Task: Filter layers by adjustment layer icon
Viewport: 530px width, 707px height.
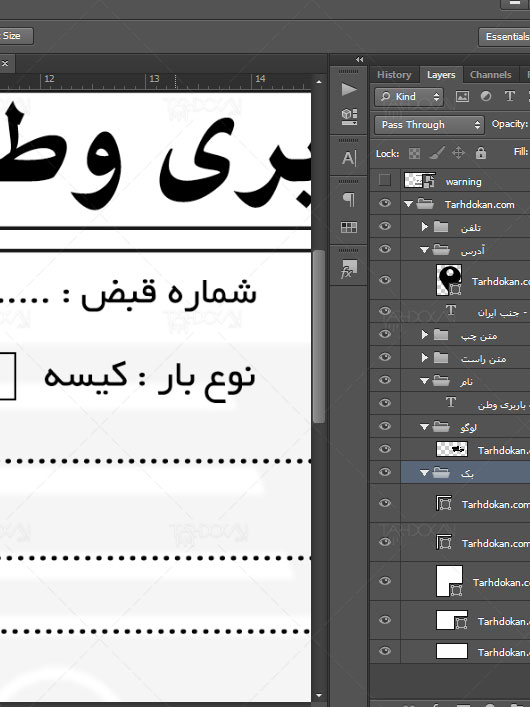Action: click(x=486, y=96)
